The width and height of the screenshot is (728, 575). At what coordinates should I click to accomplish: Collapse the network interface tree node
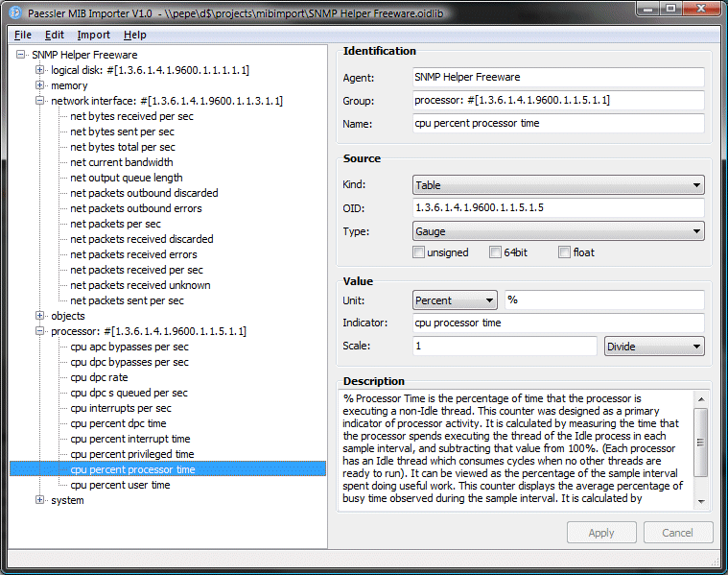(x=40, y=101)
